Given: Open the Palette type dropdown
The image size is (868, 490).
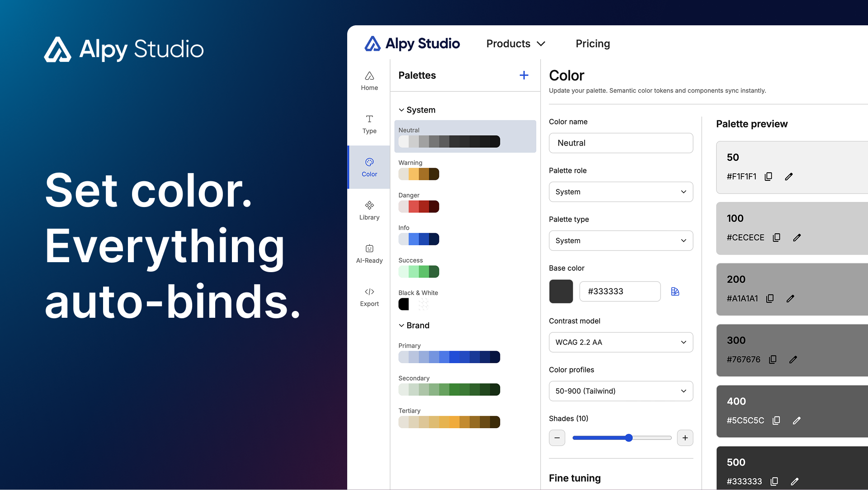Looking at the screenshot, I should click(621, 240).
